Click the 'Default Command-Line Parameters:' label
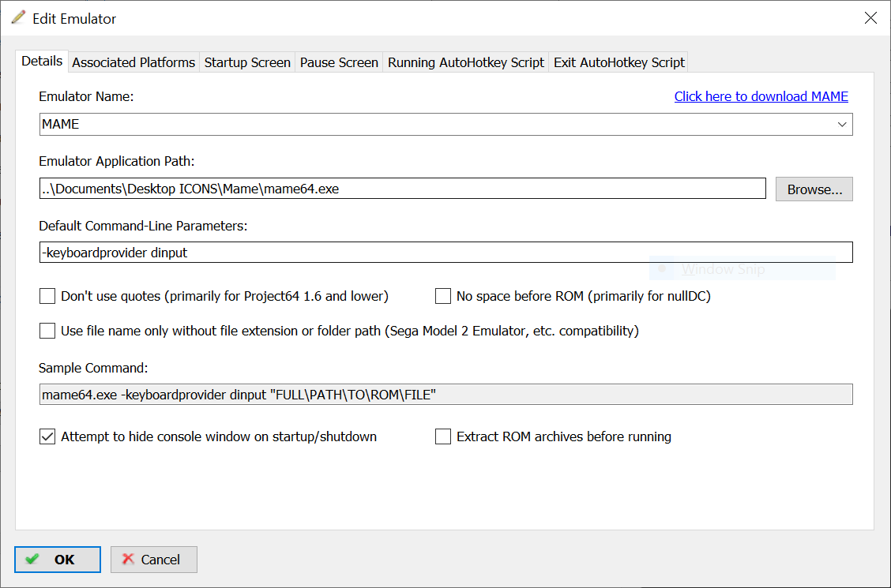891x588 pixels. pyautogui.click(x=143, y=226)
